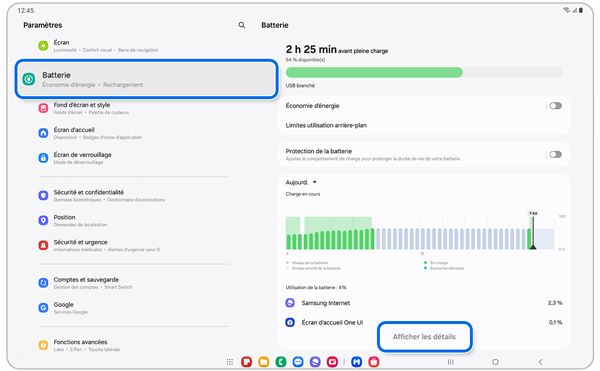Tap the Position location pin icon
The height and width of the screenshot is (371, 600).
43,220
